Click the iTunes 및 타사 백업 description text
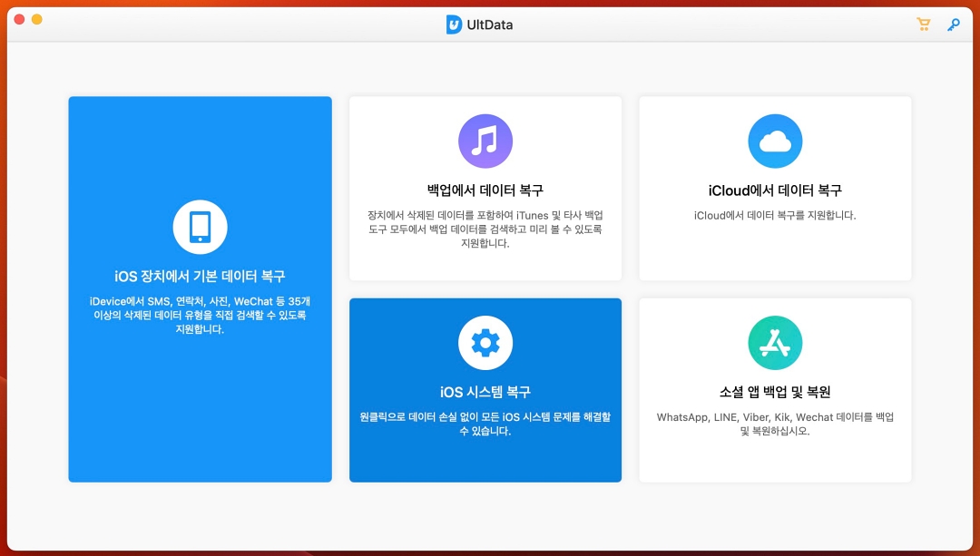The width and height of the screenshot is (980, 556). 485,229
